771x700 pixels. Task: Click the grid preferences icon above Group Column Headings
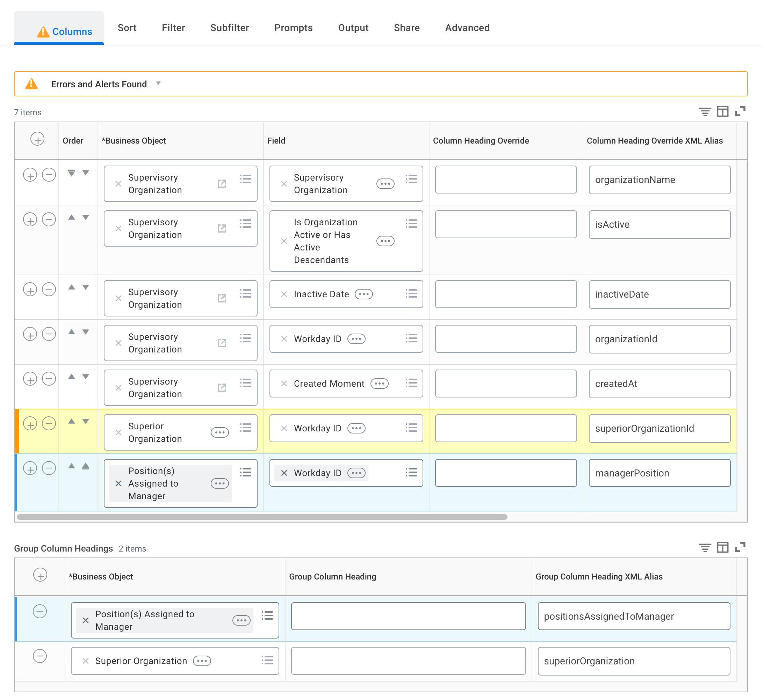pyautogui.click(x=723, y=547)
